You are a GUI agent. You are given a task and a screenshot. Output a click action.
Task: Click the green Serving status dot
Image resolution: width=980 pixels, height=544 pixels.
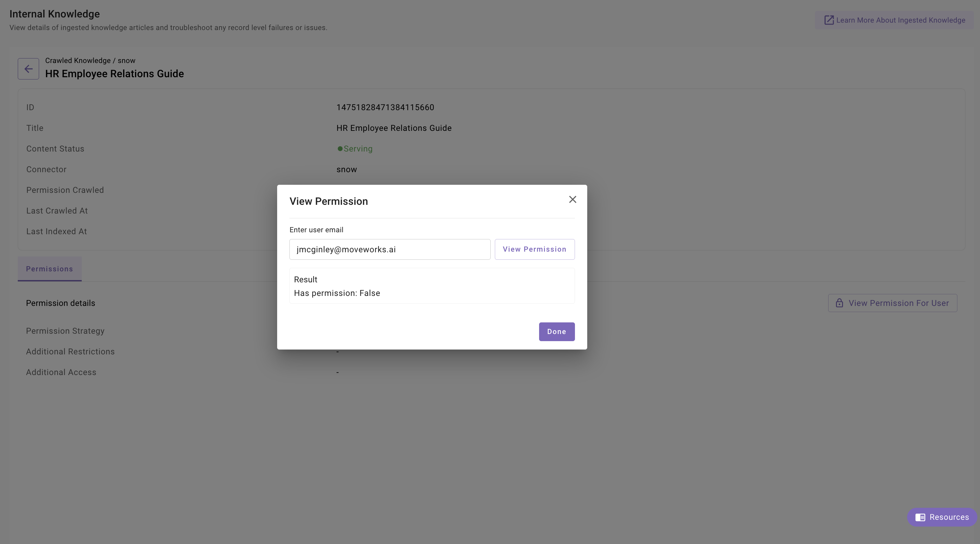click(x=340, y=149)
